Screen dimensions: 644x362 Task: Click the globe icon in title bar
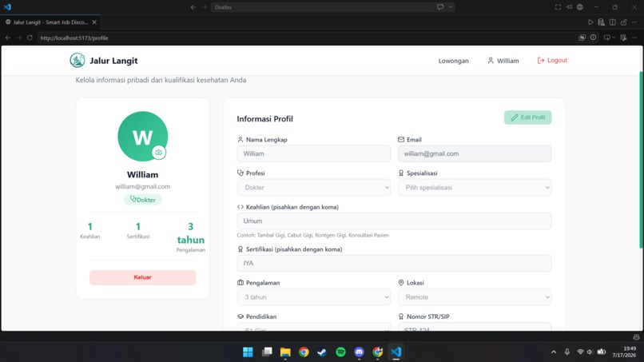tap(580, 7)
